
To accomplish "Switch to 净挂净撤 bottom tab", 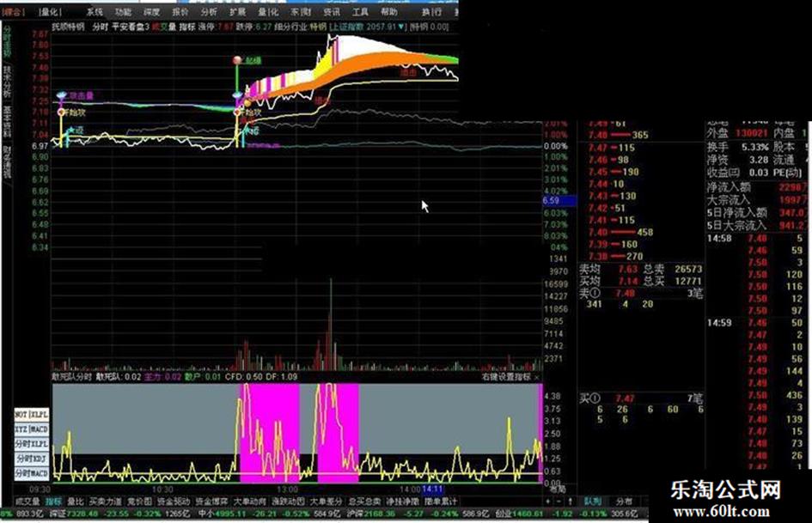I will [402, 502].
